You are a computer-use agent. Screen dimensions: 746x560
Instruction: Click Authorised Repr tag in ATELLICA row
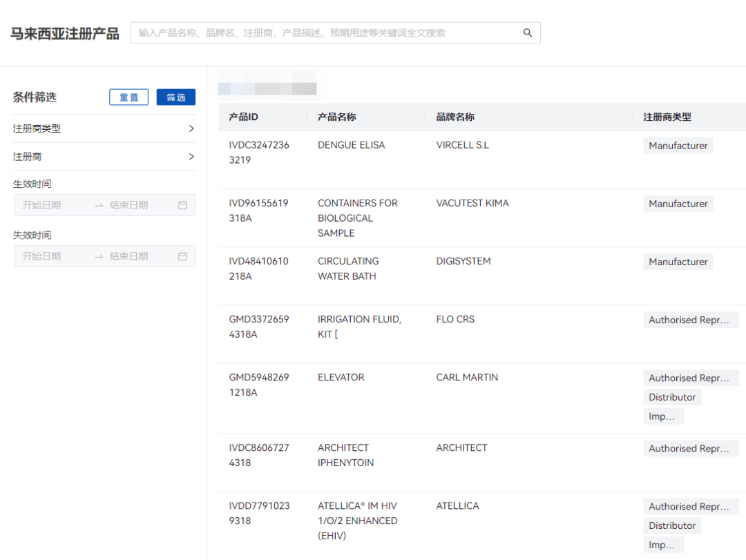click(691, 506)
